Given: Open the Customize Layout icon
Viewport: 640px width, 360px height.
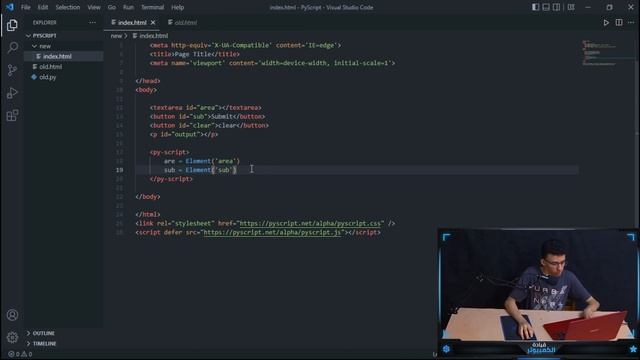Looking at the screenshot, I should point(571,7).
